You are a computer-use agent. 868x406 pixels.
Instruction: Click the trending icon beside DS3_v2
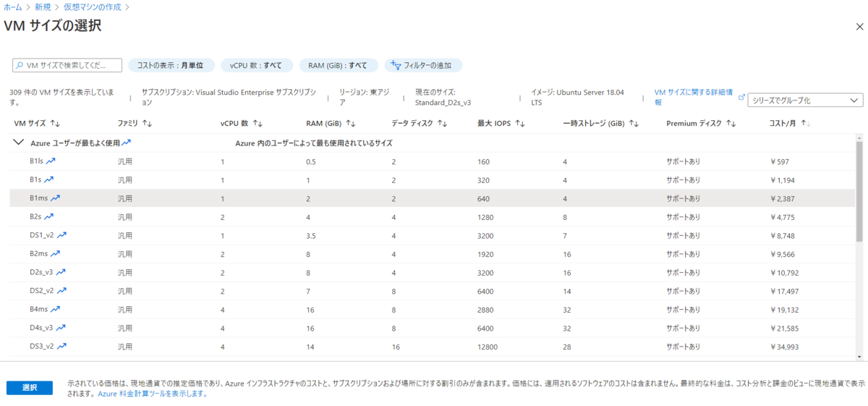tap(62, 346)
